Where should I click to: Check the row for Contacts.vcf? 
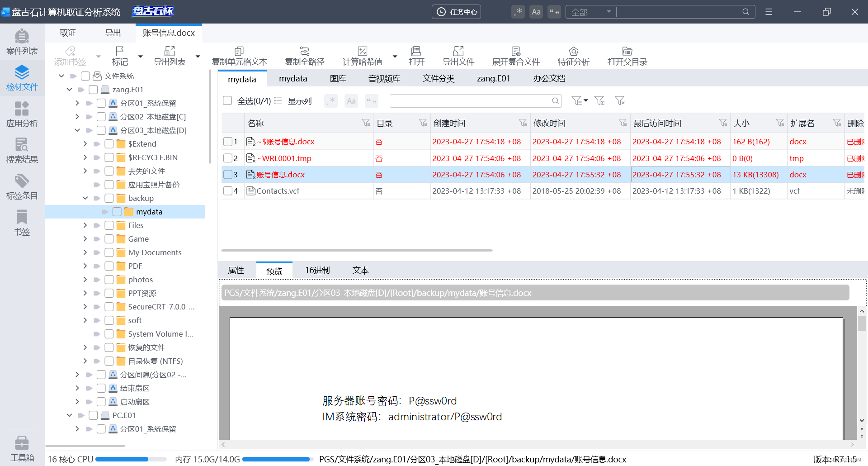228,191
